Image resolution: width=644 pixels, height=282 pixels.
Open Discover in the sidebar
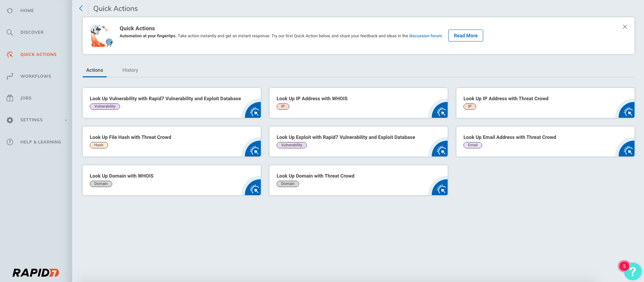32,32
